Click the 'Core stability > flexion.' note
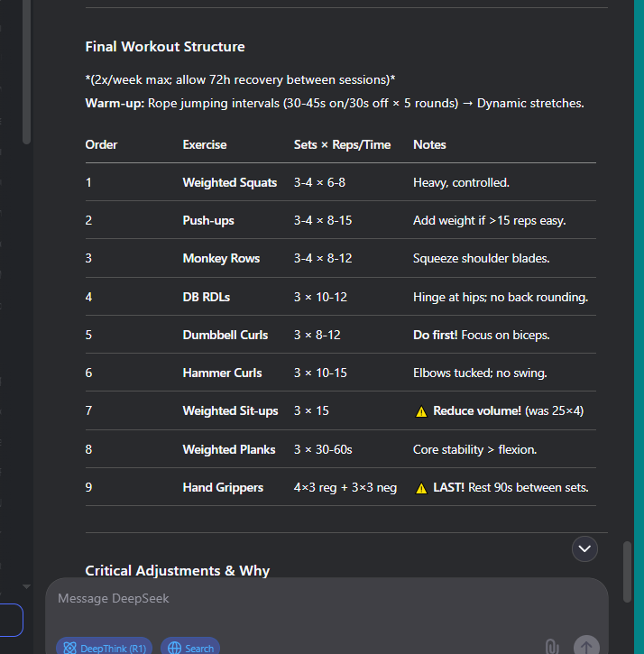The width and height of the screenshot is (644, 654). coord(474,449)
